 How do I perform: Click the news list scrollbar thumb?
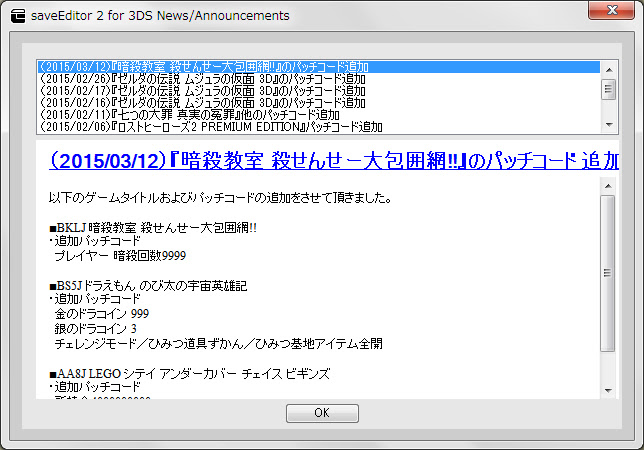[609, 89]
